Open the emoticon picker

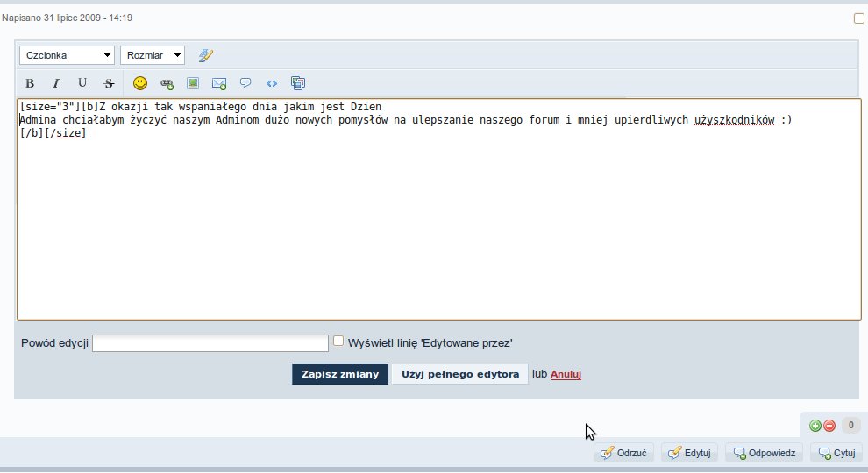[x=140, y=83]
